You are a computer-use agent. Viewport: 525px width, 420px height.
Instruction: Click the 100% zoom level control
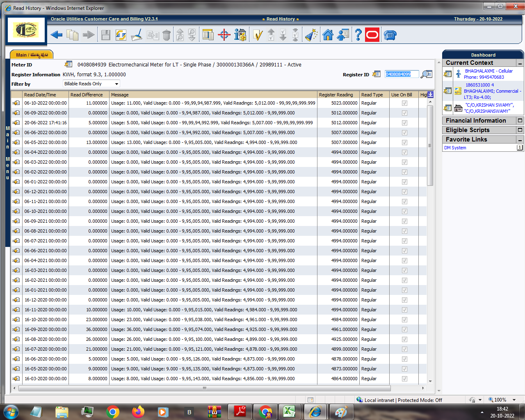[502, 399]
